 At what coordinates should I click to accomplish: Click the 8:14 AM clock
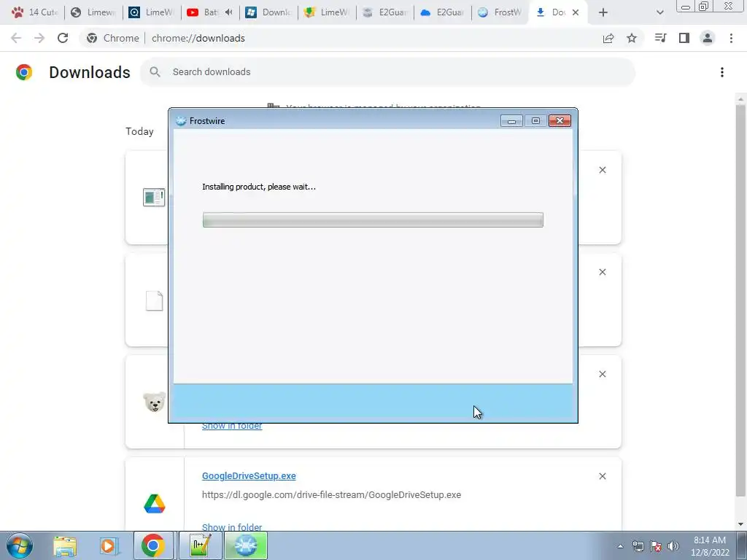click(710, 540)
